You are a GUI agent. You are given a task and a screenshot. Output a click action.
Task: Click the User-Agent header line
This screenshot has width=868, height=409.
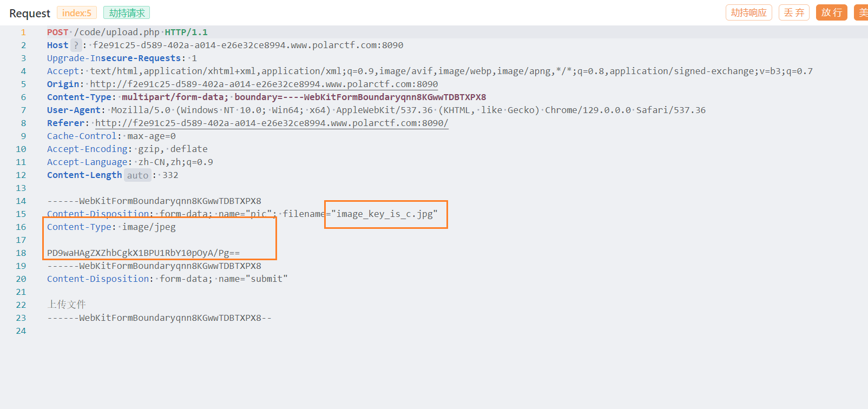[376, 110]
